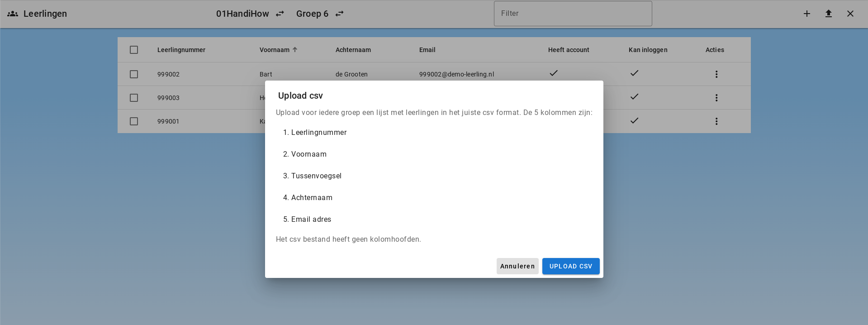Sort by Voornaam column header
This screenshot has height=325, width=868.
[x=275, y=50]
